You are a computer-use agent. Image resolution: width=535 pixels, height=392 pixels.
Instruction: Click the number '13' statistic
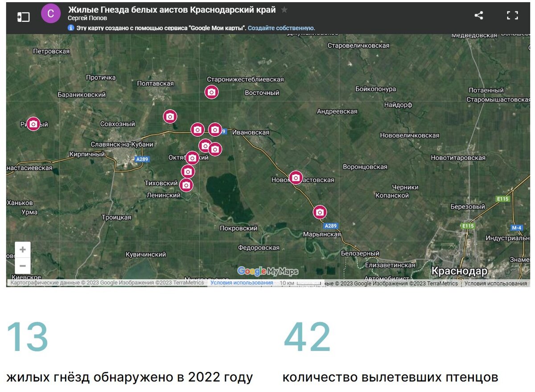coord(28,337)
